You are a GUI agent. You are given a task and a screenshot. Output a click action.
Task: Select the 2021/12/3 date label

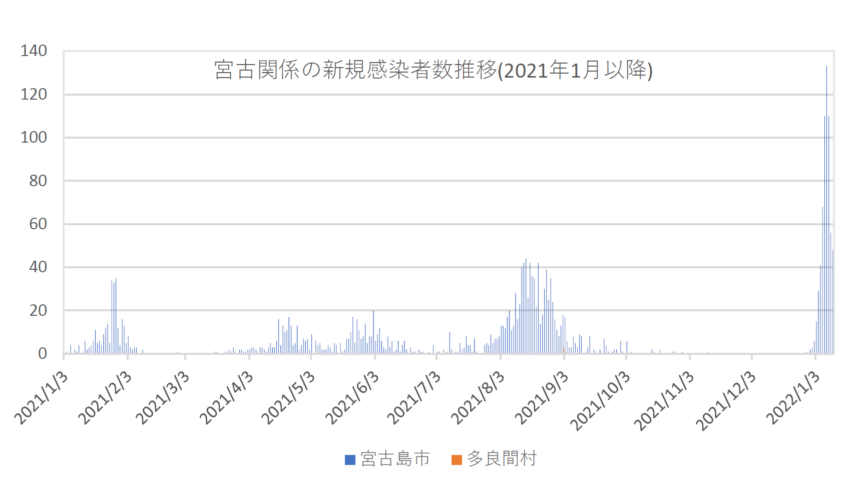click(726, 400)
